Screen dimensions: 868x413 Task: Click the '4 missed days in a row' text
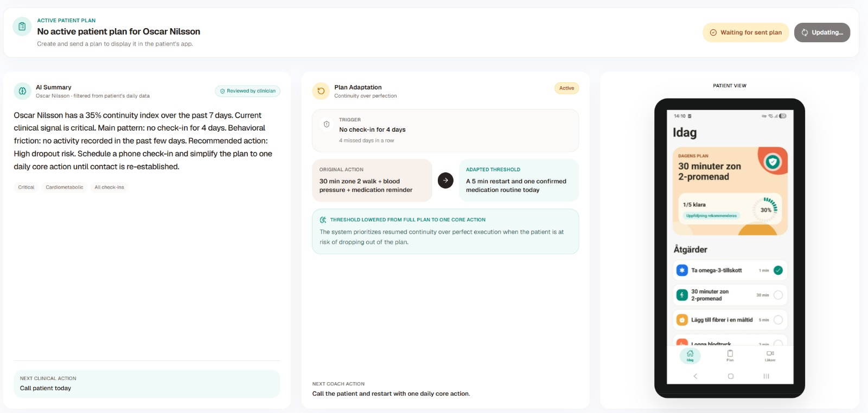point(367,140)
